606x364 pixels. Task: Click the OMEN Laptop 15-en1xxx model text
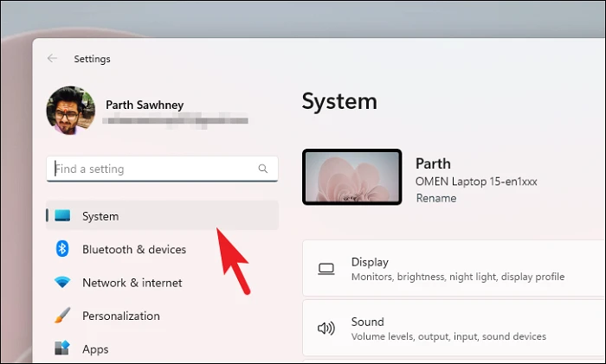476,182
